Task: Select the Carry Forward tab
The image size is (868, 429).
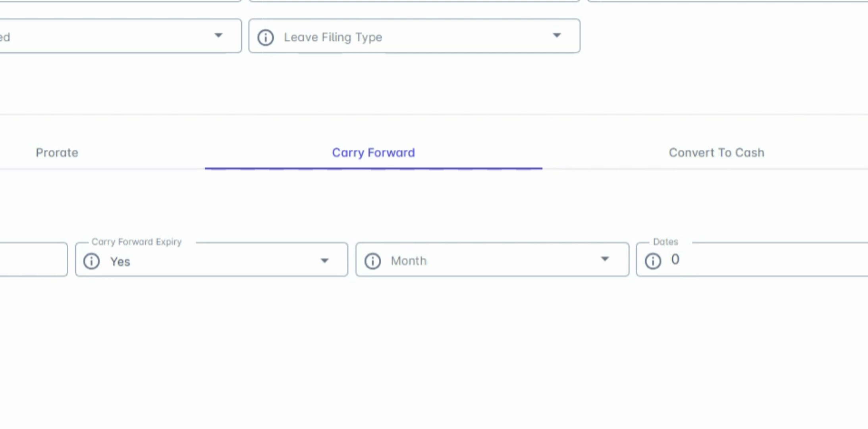Action: pyautogui.click(x=373, y=153)
